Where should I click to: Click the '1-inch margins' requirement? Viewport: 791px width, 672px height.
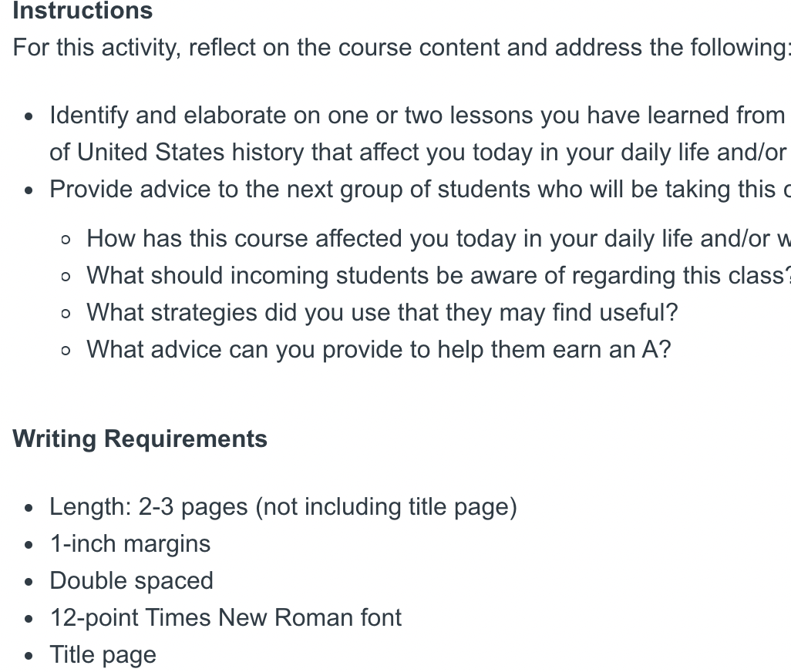(x=130, y=544)
